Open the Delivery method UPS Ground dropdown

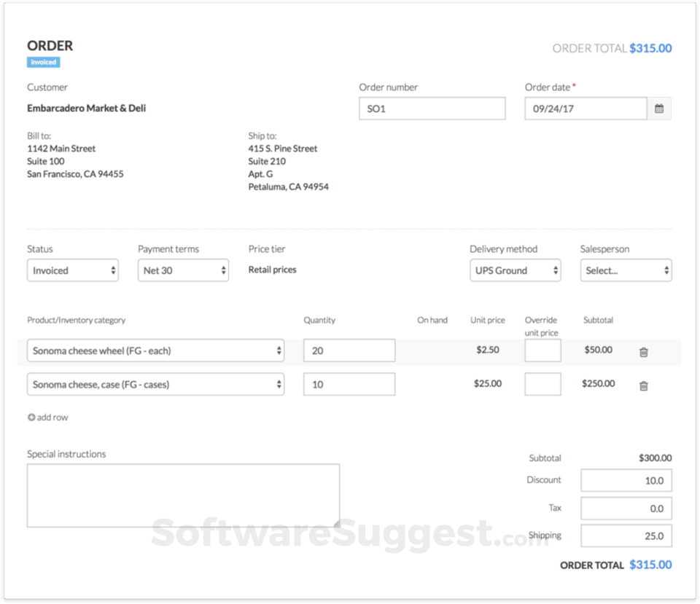point(515,270)
